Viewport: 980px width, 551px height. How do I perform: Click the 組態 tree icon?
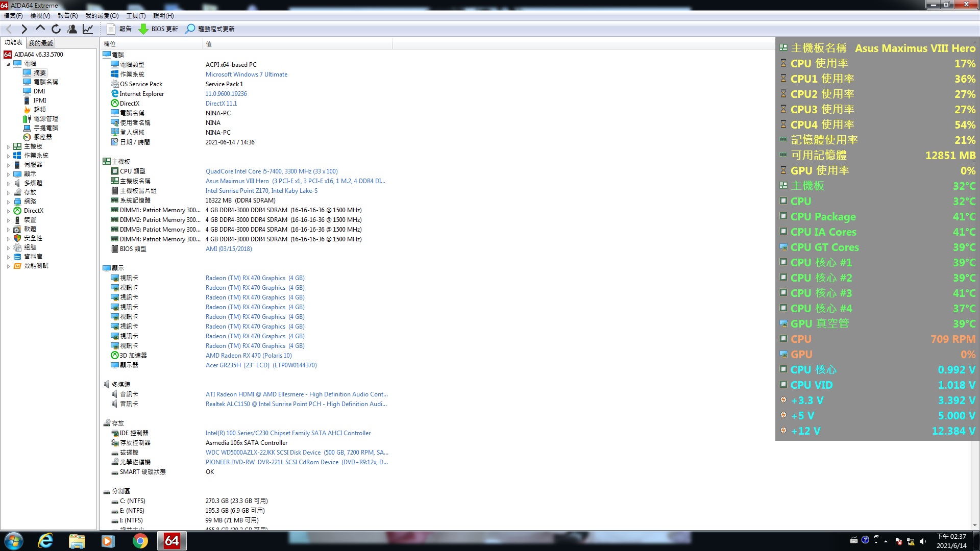tap(17, 247)
